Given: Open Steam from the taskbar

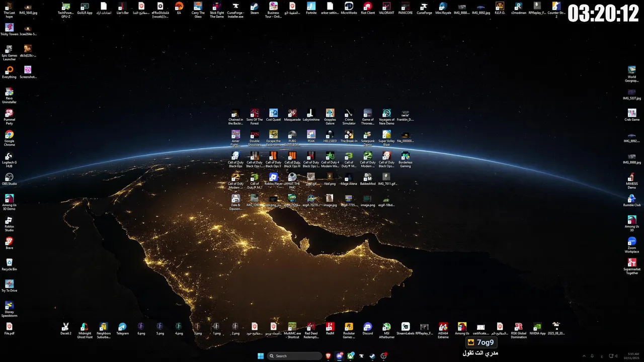Looking at the screenshot, I should click(372, 356).
